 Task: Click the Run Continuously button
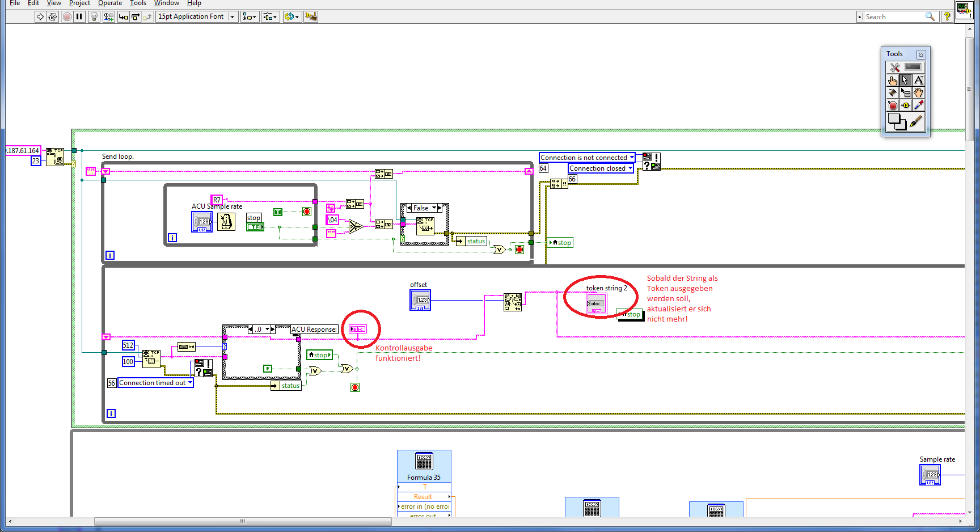[x=53, y=16]
